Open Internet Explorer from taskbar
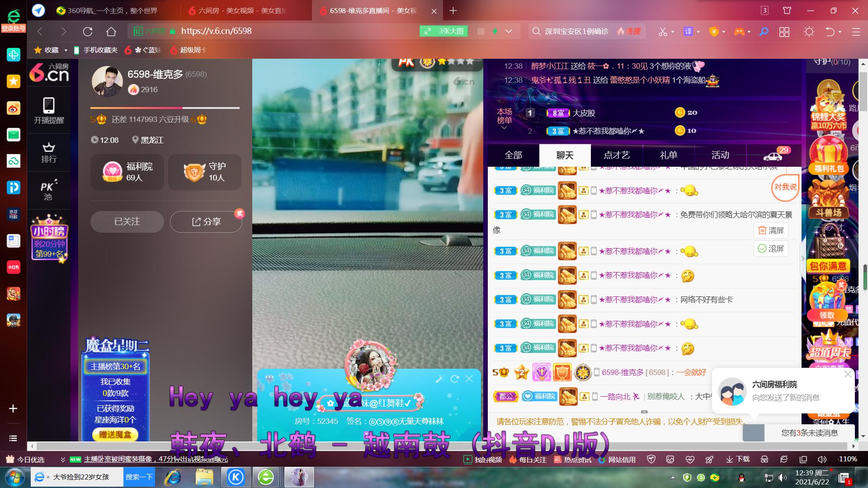 (173, 477)
